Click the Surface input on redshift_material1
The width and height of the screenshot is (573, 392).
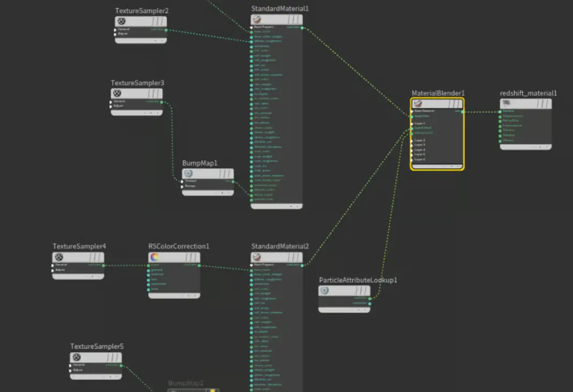tap(501, 111)
